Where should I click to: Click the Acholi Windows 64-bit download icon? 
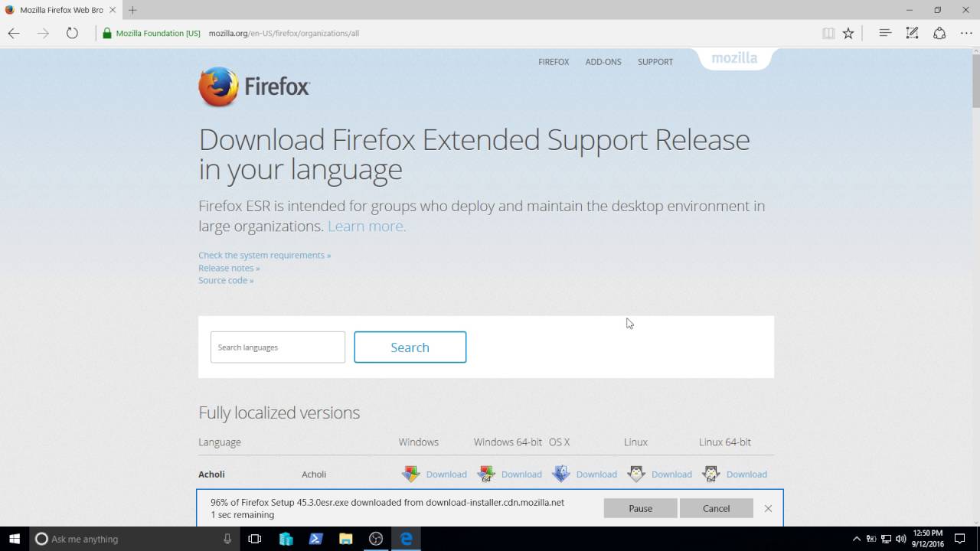point(486,474)
